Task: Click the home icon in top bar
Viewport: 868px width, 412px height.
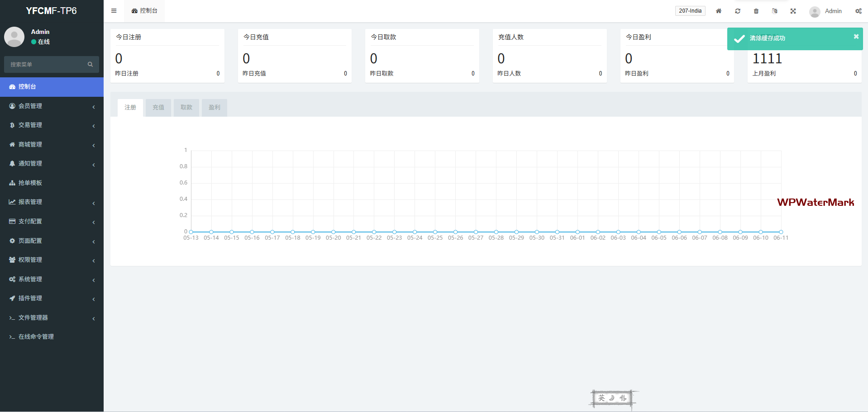Action: pos(718,11)
